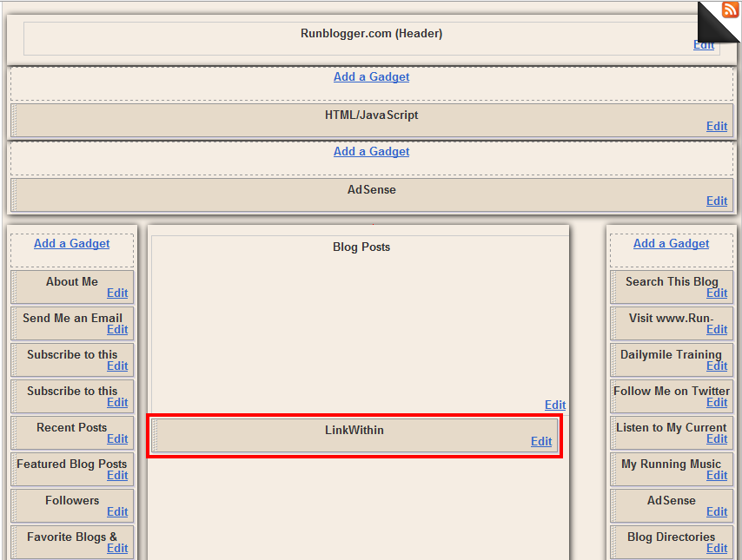Select the Listen to My Current label
The height and width of the screenshot is (560, 742).
(x=671, y=427)
